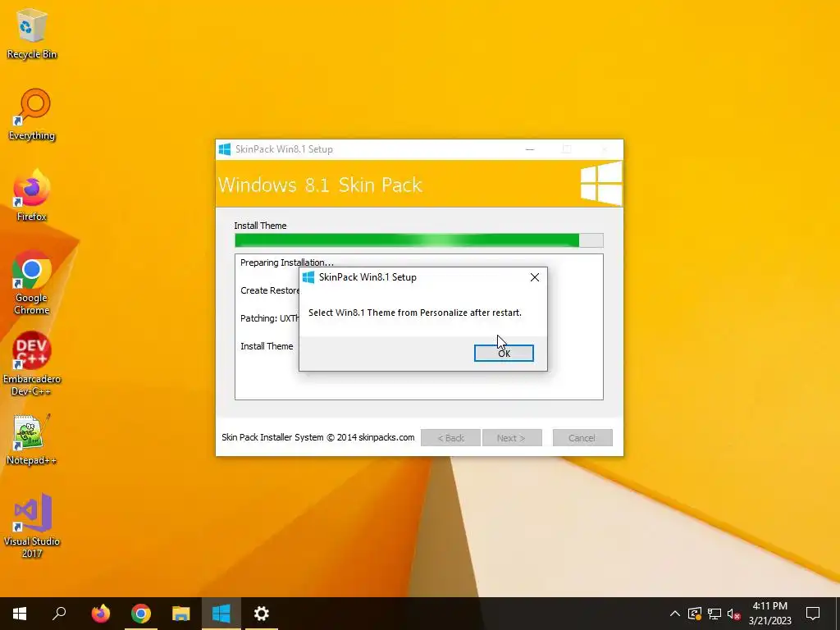Click the disabled Next button in installer
The image size is (840, 630).
pyautogui.click(x=512, y=438)
